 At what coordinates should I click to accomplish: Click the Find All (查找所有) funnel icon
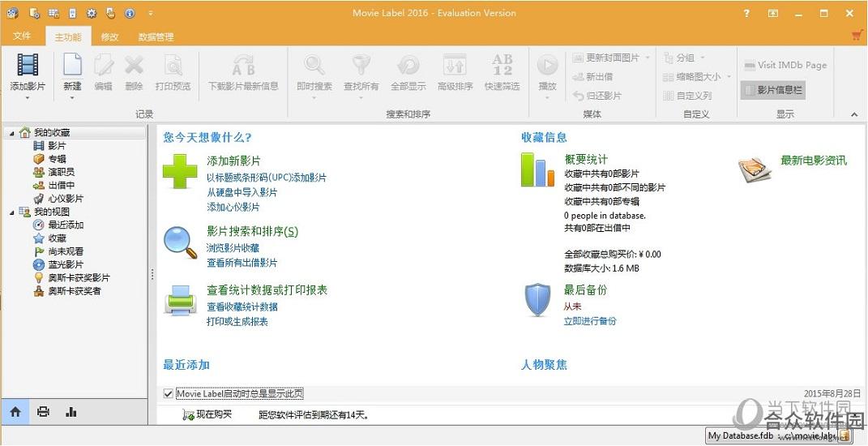pos(361,64)
